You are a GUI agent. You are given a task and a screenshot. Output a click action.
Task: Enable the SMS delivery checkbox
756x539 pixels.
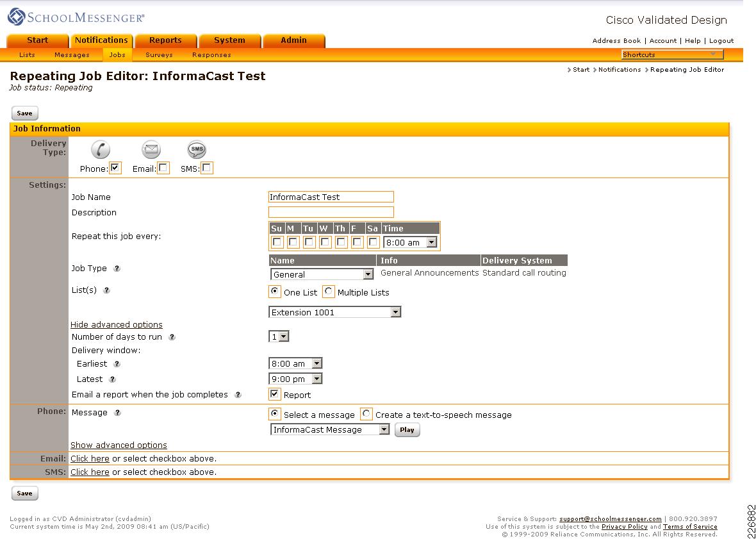[207, 168]
